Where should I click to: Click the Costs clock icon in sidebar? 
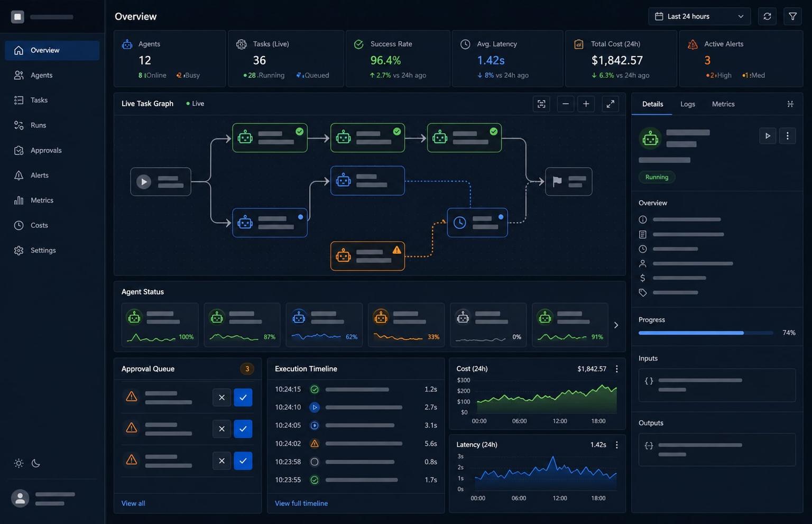click(x=19, y=225)
